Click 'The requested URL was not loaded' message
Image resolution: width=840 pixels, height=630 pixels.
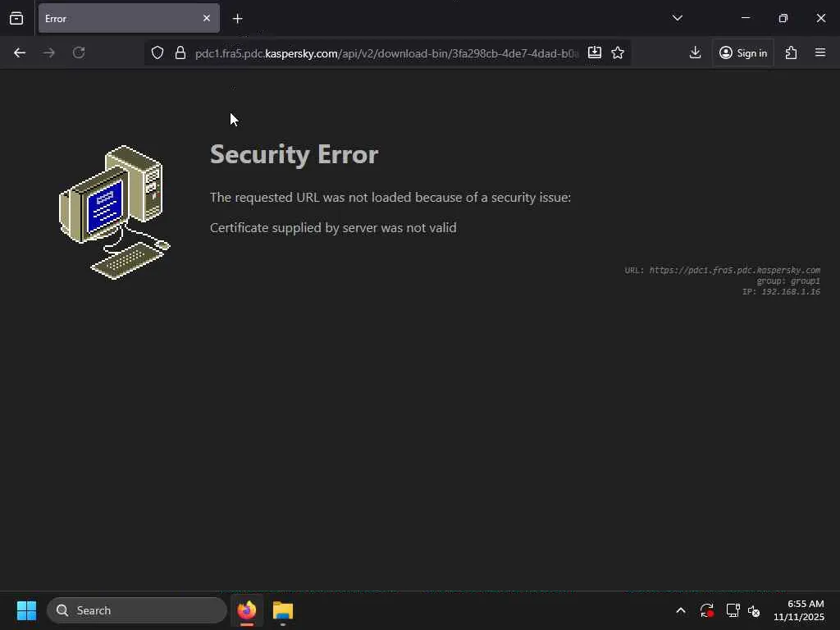tap(390, 197)
